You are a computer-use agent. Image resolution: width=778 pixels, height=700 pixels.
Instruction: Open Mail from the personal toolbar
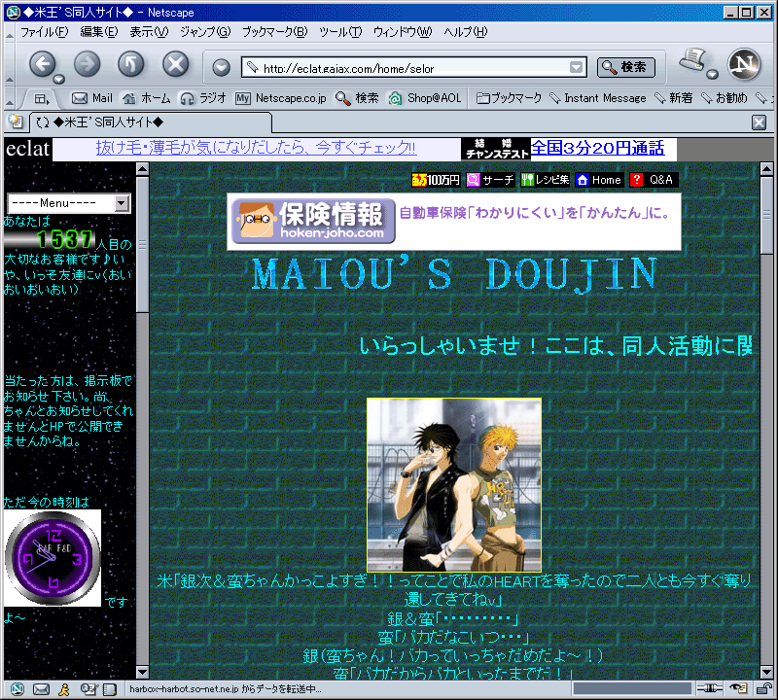click(x=92, y=98)
